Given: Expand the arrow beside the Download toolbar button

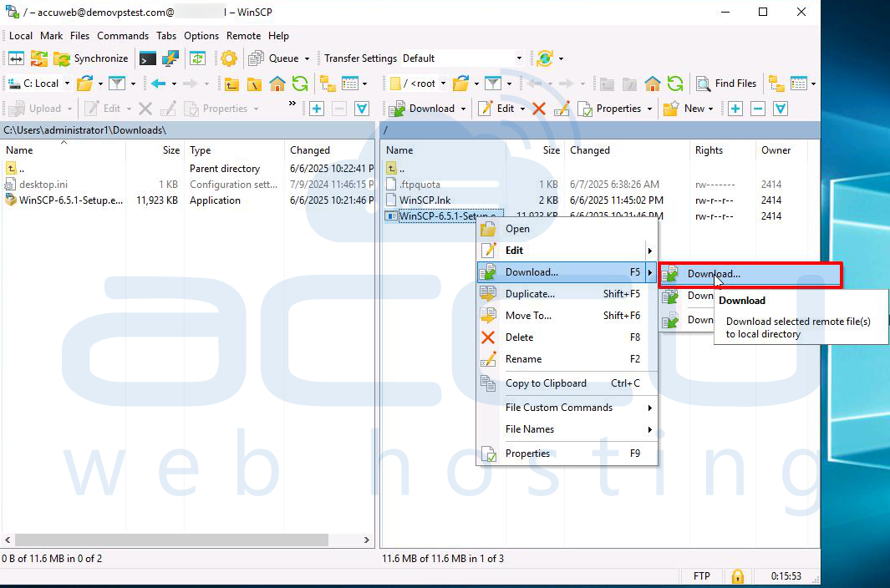Looking at the screenshot, I should coord(463,109).
